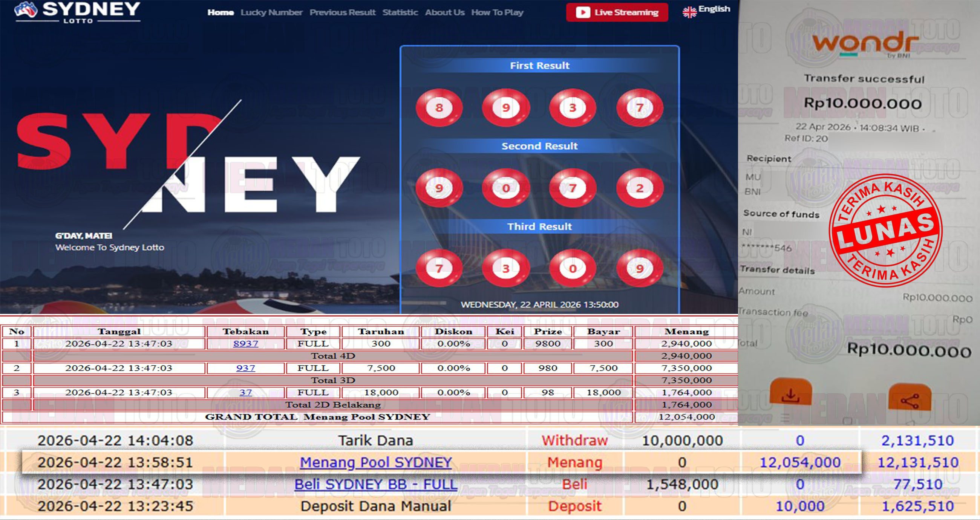The image size is (980, 520).
Task: Click the Source of funds label
Action: (x=781, y=214)
